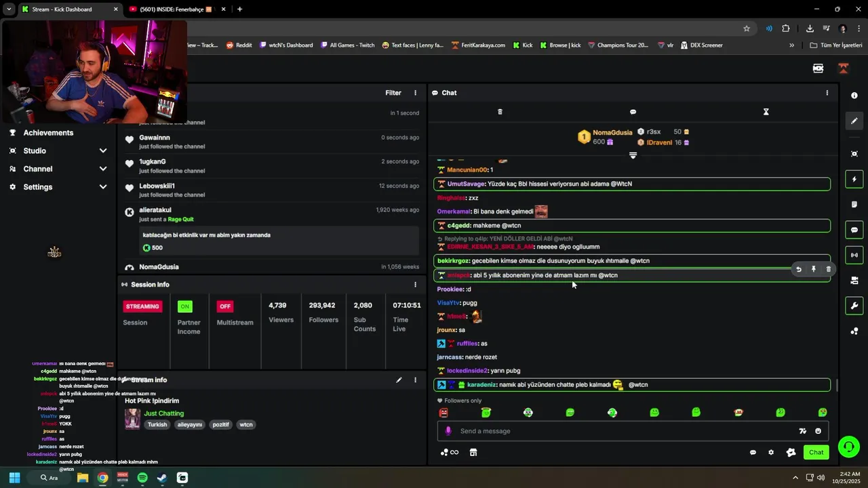
Task: Open the activity feed Filter
Action: (x=393, y=93)
